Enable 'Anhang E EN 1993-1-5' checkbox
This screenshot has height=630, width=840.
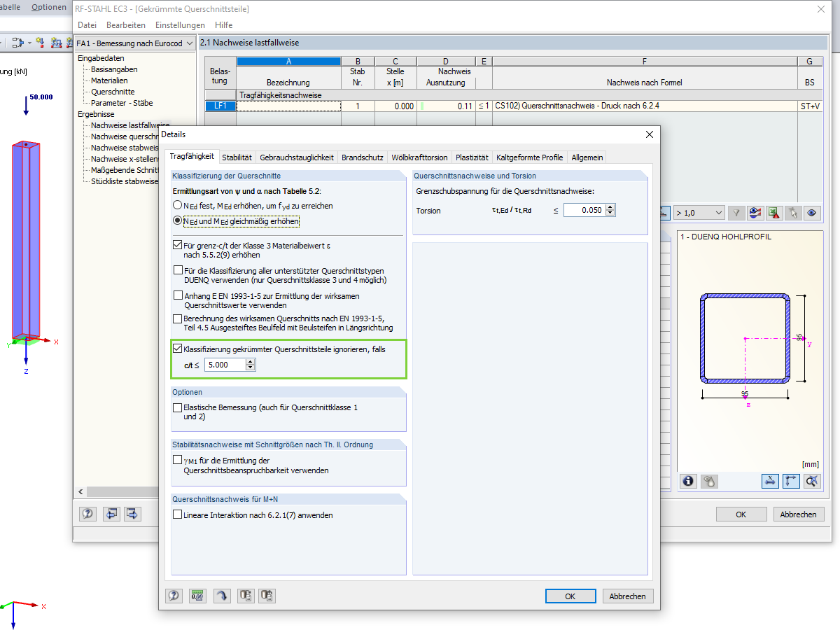pyautogui.click(x=177, y=295)
